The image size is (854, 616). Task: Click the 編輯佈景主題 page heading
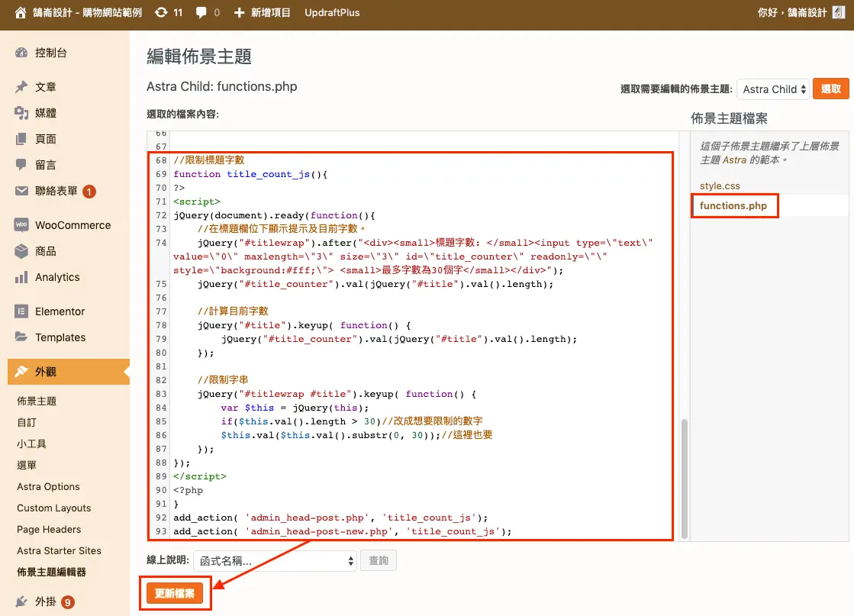pos(198,56)
